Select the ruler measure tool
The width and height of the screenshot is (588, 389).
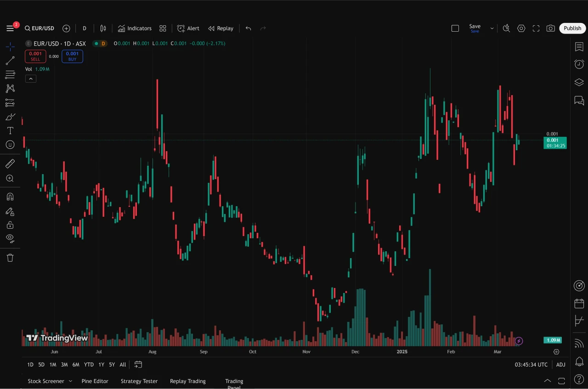pyautogui.click(x=10, y=163)
